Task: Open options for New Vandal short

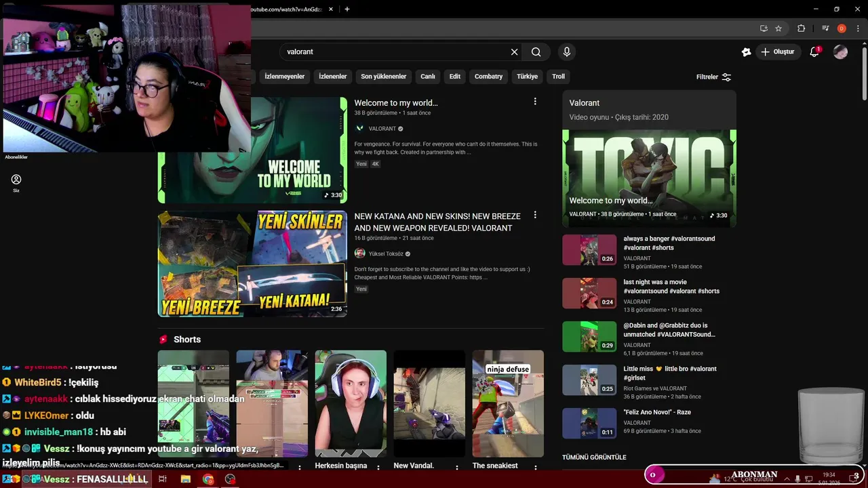Action: pyautogui.click(x=457, y=467)
